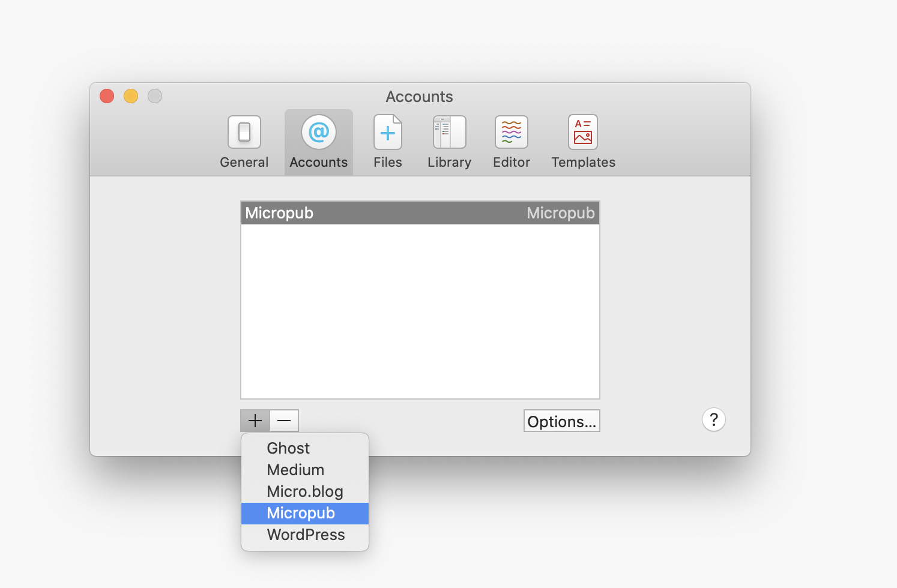Choose Ghost from the account menu
This screenshot has height=588, width=897.
coord(305,448)
